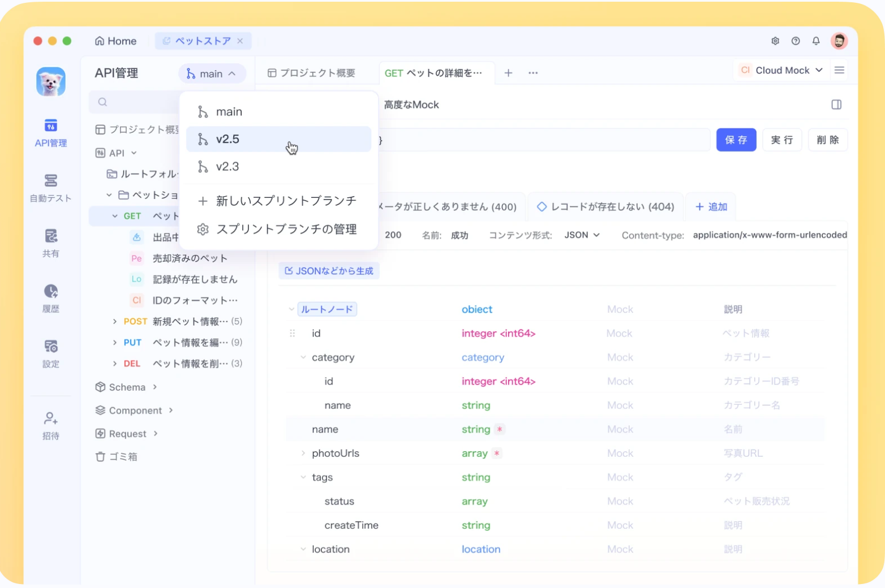Toggle the split-panel layout icon
The width and height of the screenshot is (885, 588).
[x=835, y=105]
